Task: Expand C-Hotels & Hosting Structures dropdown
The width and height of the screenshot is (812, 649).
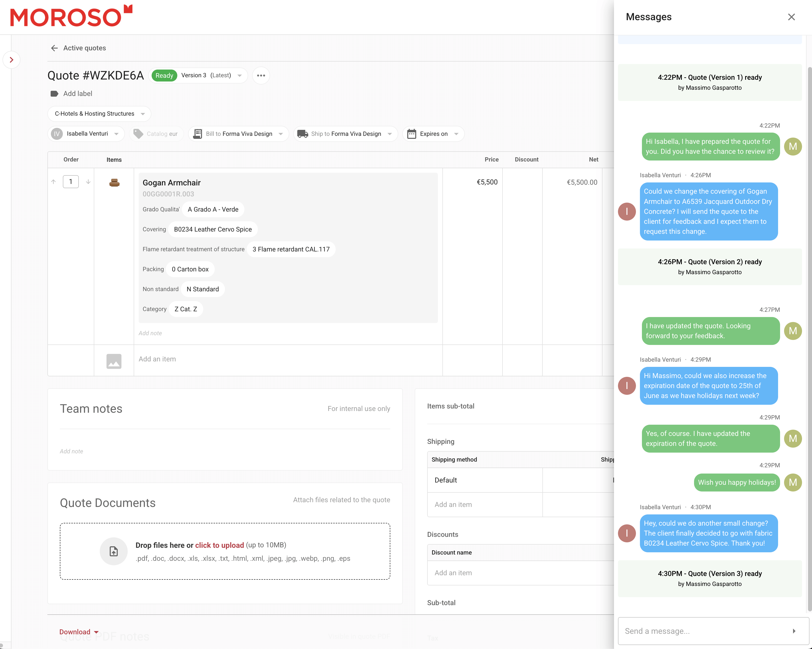Action: coord(100,114)
